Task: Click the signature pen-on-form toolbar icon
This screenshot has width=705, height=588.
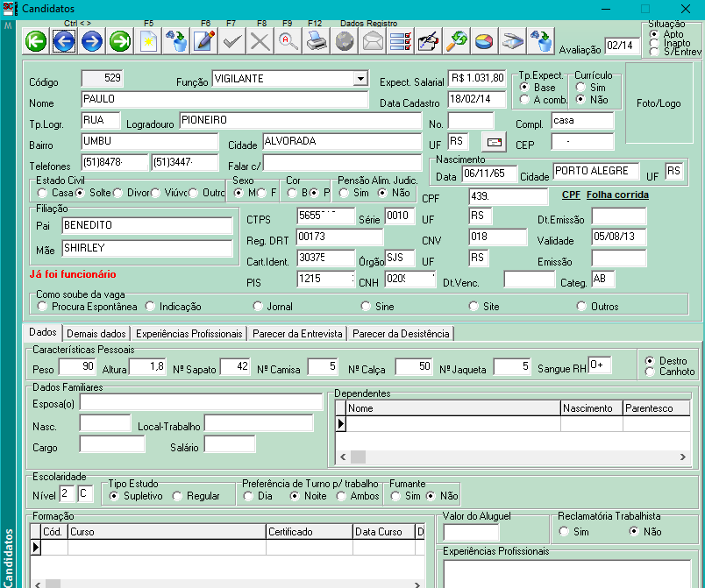Action: click(429, 42)
